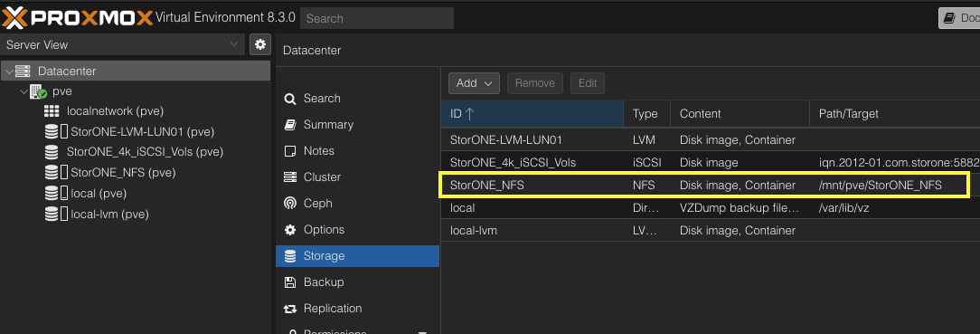Select StorONE_NFS (pve) in tree
This screenshot has height=334, width=980.
(136, 172)
